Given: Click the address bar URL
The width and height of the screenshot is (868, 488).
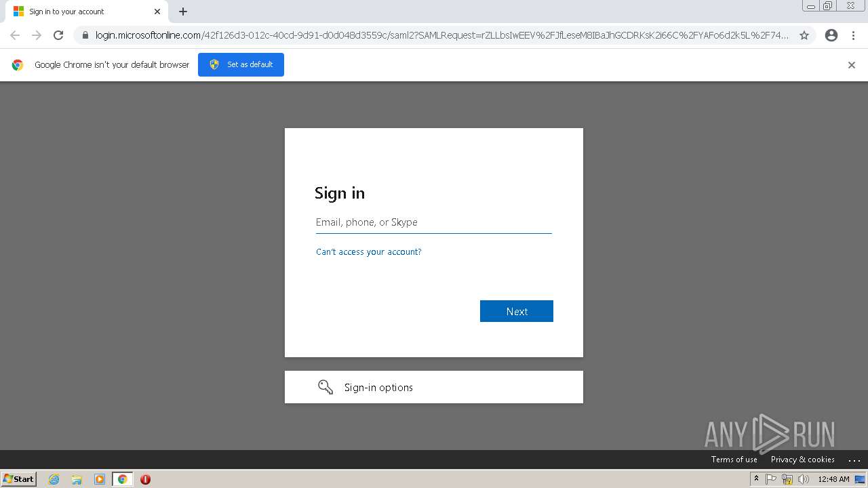Looking at the screenshot, I should pos(442,35).
